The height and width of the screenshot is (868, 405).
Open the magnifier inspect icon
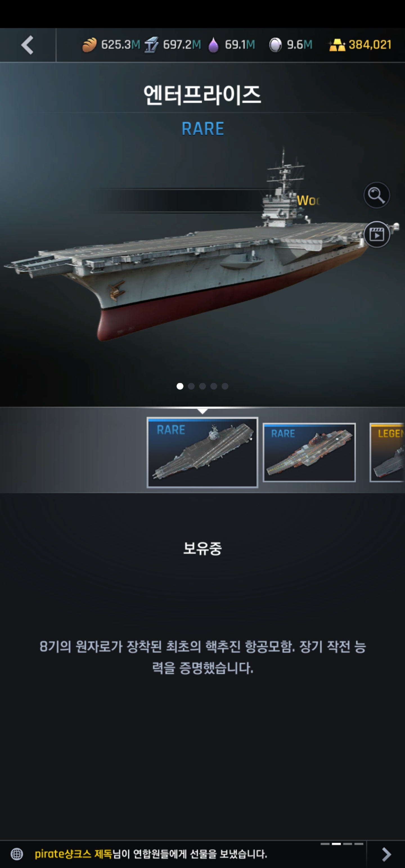[x=376, y=195]
